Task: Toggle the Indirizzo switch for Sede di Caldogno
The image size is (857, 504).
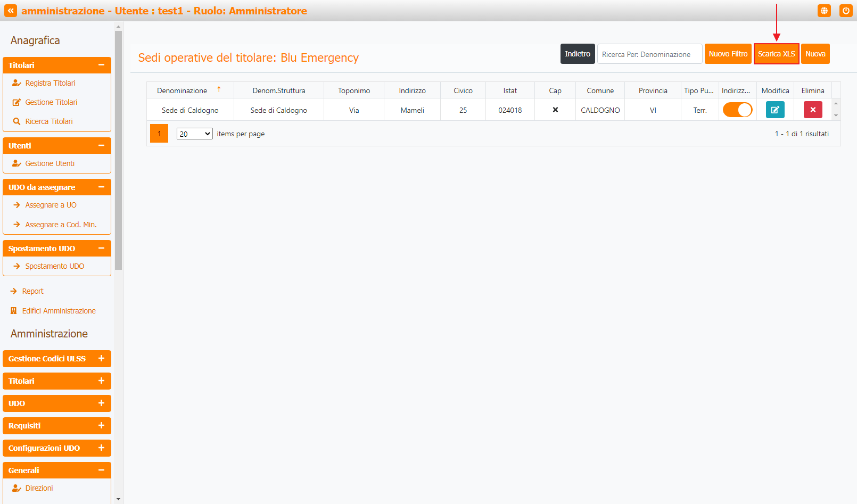Action: pos(737,110)
